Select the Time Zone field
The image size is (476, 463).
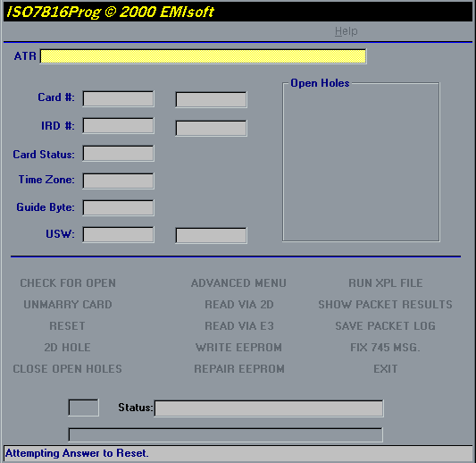[x=118, y=181]
